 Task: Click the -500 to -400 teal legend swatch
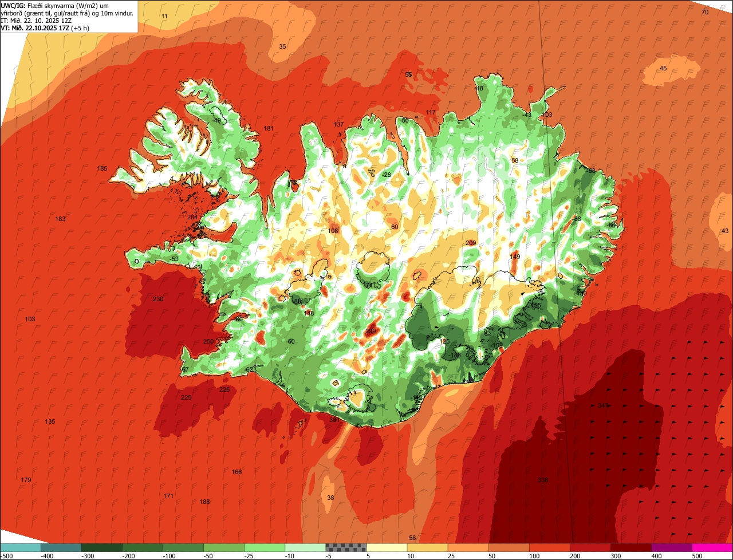click(x=20, y=547)
